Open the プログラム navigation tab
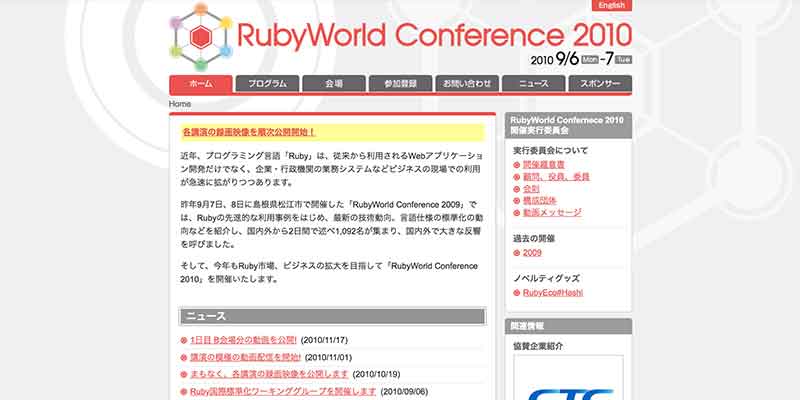800x400 pixels. point(267,84)
